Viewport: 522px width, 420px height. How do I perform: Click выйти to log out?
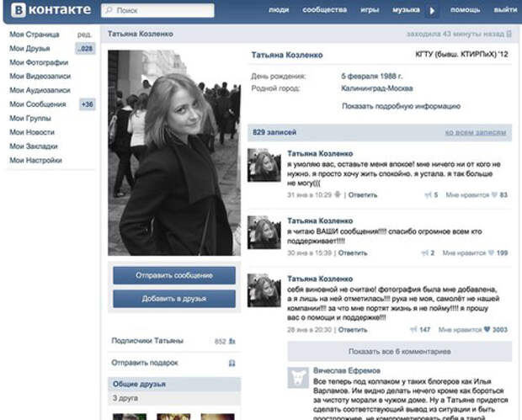click(505, 10)
